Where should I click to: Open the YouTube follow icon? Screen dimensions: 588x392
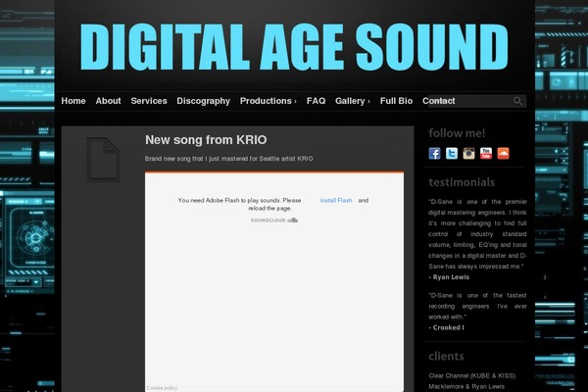point(486,154)
